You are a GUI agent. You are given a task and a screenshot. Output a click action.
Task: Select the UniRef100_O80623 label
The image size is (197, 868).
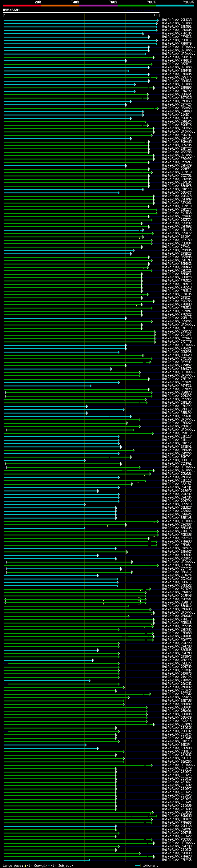tap(177, 355)
